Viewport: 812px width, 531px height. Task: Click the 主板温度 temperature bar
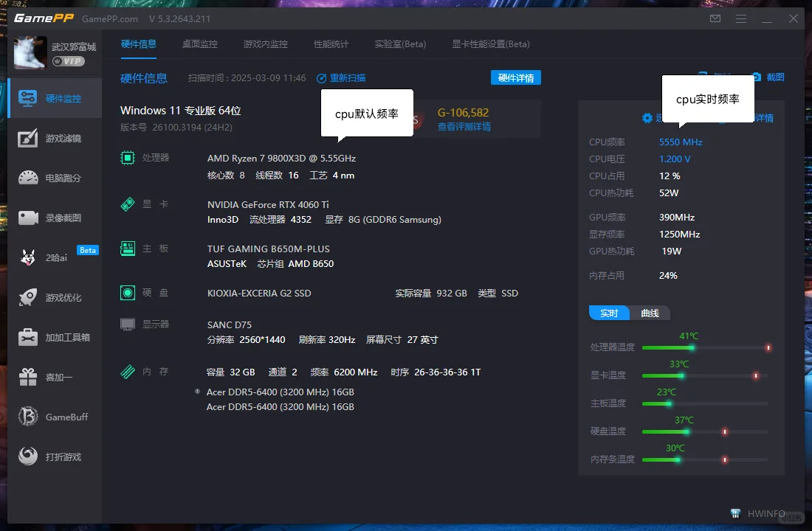click(x=705, y=403)
